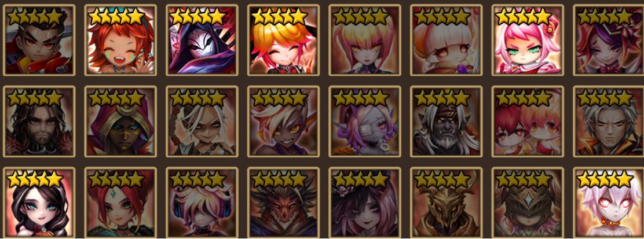
Task: Click the twin red and pink haired pair
Action: point(528,122)
